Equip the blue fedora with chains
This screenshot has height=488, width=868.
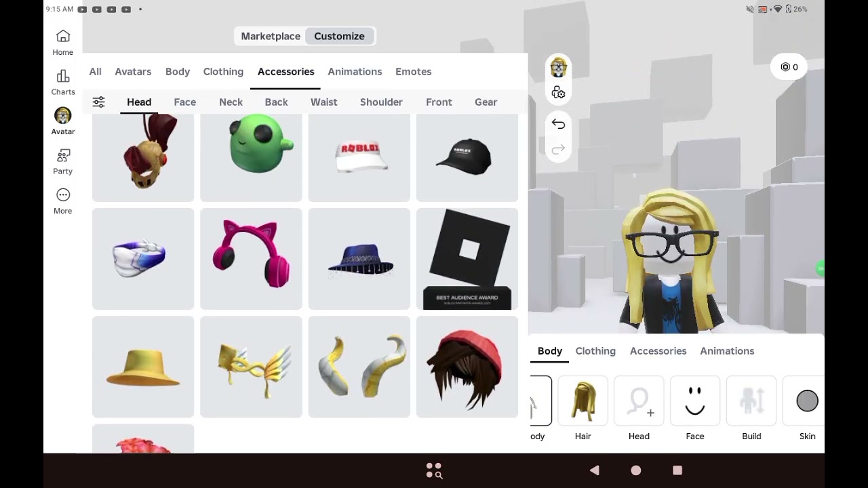click(x=359, y=259)
